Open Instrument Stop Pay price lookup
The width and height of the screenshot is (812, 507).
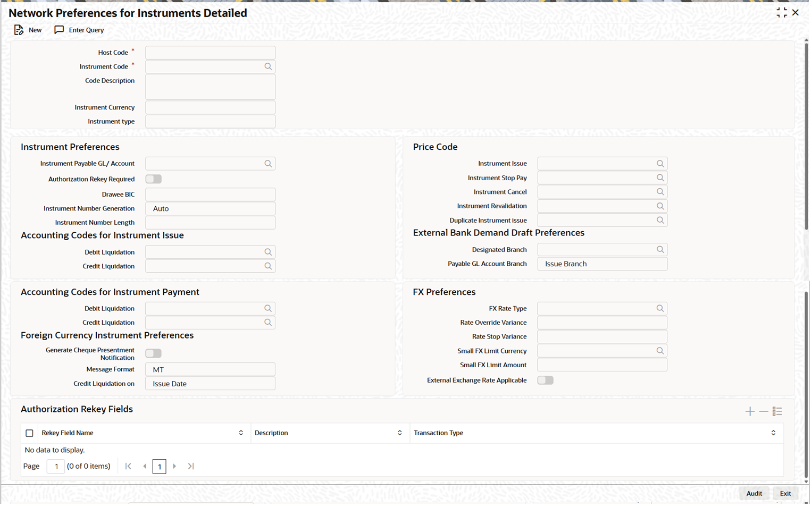(660, 178)
